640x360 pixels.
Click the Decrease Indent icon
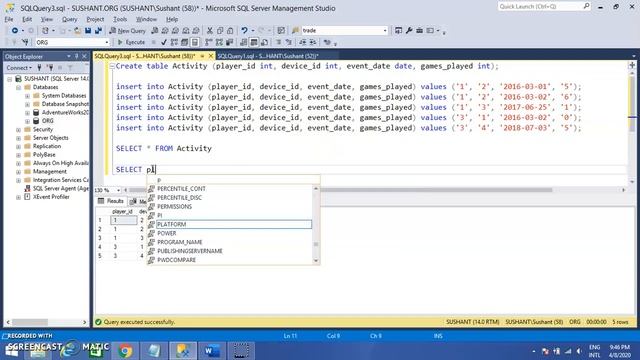302,42
